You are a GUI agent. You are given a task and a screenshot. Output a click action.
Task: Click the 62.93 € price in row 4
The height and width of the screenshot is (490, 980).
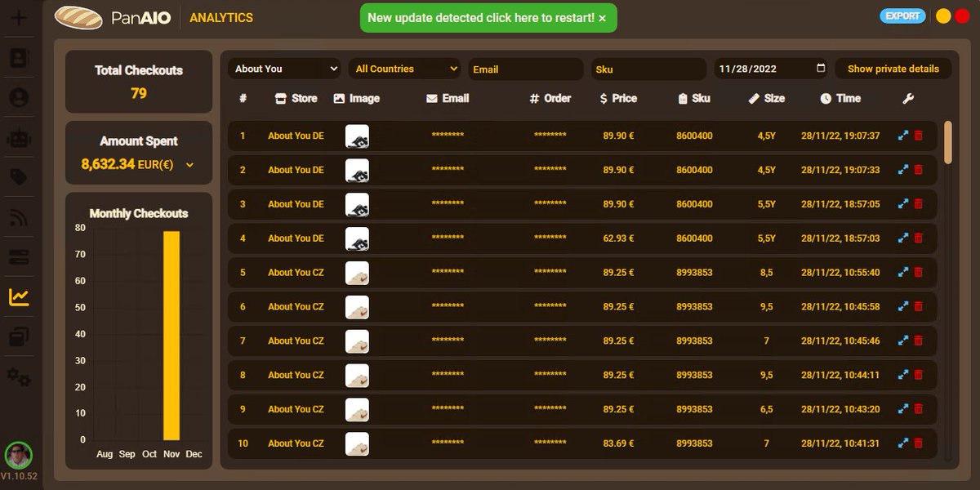coord(618,238)
